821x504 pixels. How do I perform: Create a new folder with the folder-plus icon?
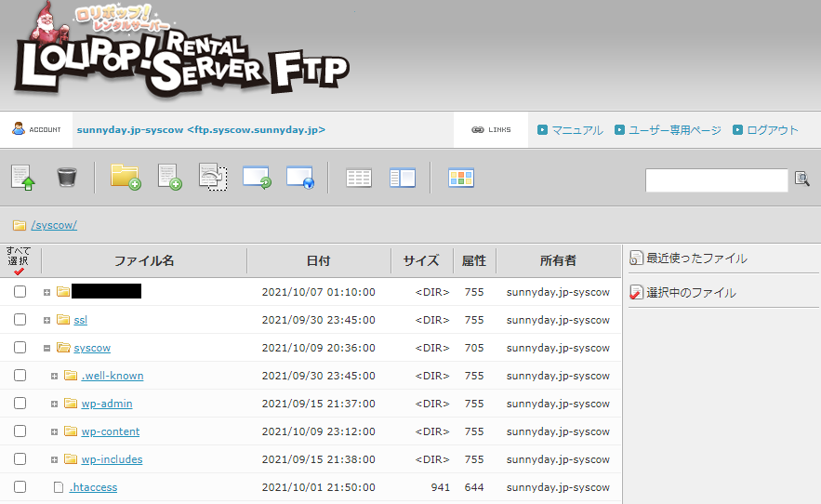(x=126, y=177)
